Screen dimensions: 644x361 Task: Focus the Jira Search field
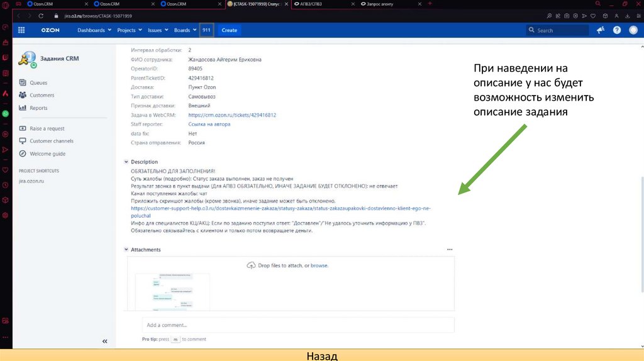(x=557, y=30)
